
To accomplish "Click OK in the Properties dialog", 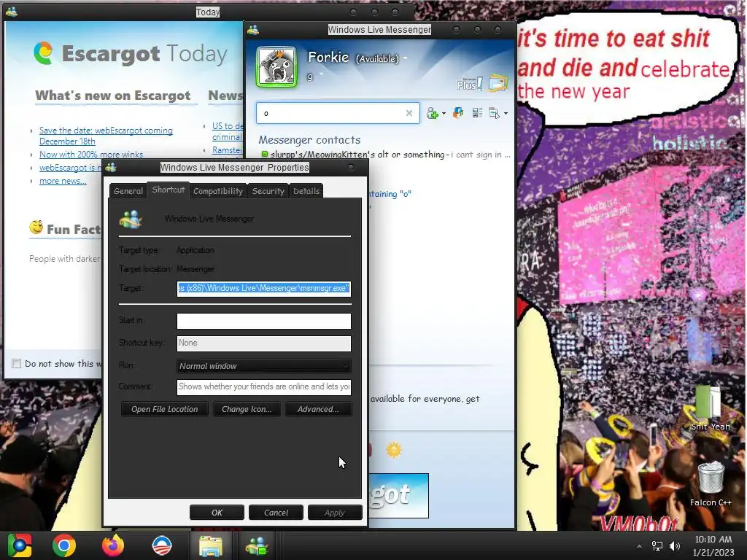I will [x=217, y=513].
